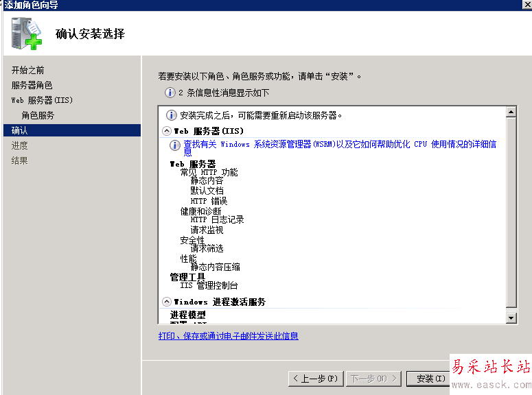Select the 进度 step in sidebar
Screen dimensions: 532x395
pyautogui.click(x=19, y=145)
